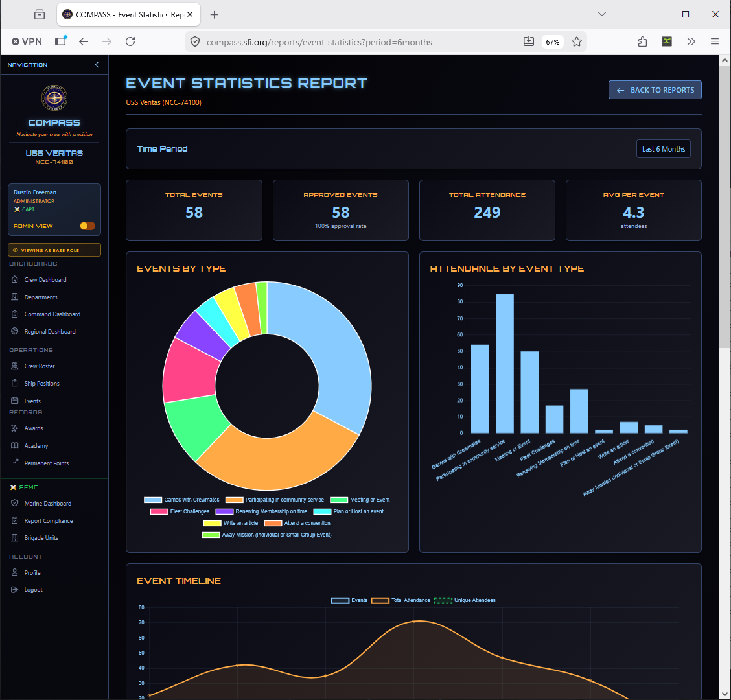
Task: Open Permanent Points icon
Action: click(x=16, y=461)
